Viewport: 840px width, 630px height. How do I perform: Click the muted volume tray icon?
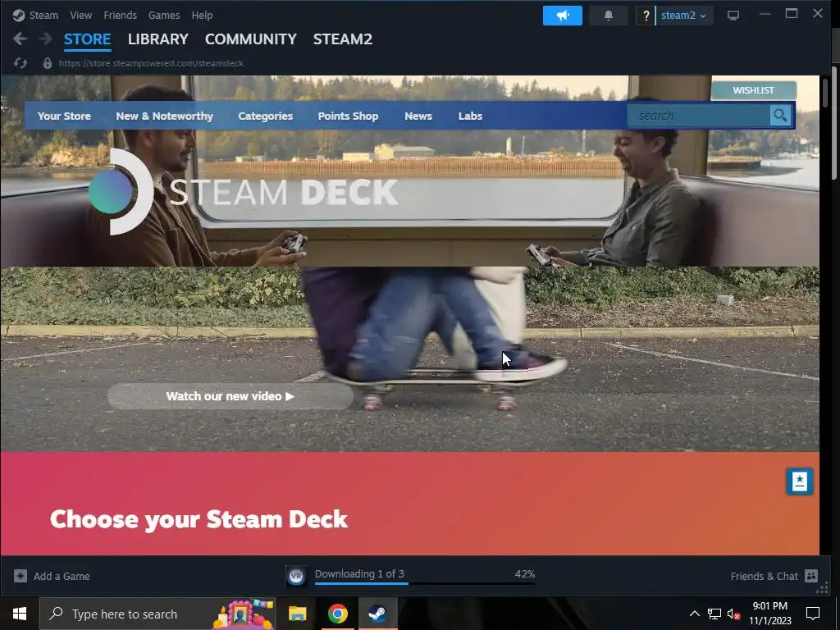(x=733, y=614)
